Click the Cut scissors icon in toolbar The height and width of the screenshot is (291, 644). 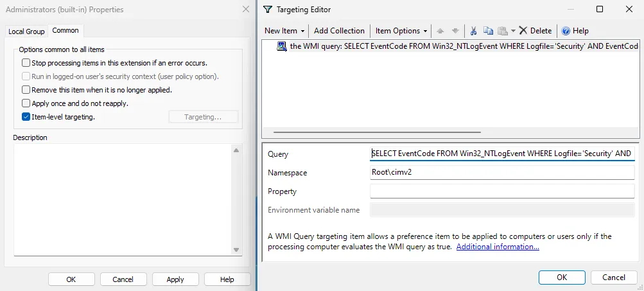tap(473, 31)
